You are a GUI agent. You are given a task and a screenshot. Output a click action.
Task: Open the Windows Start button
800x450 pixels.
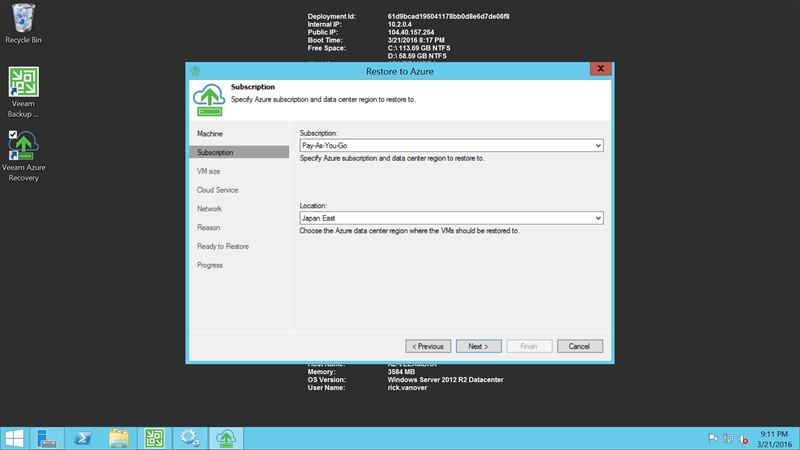15,437
